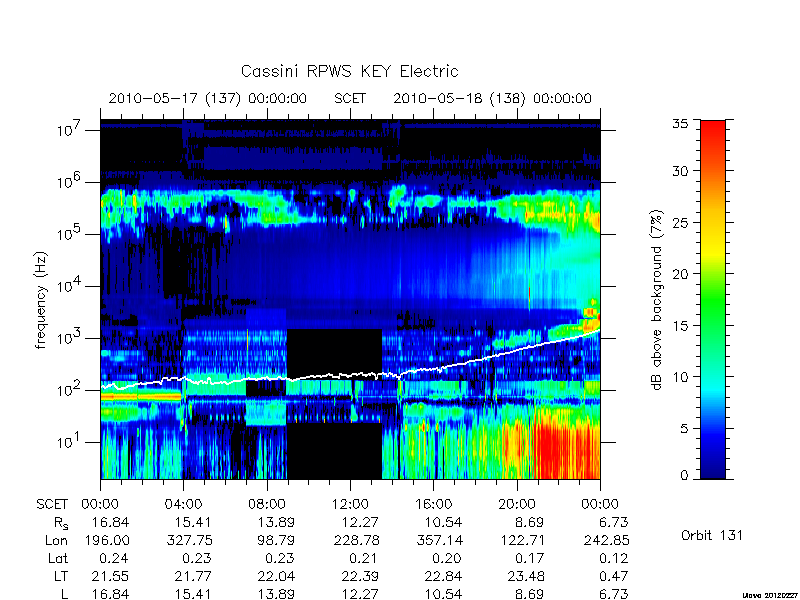Click LT value 0.47

[614, 576]
